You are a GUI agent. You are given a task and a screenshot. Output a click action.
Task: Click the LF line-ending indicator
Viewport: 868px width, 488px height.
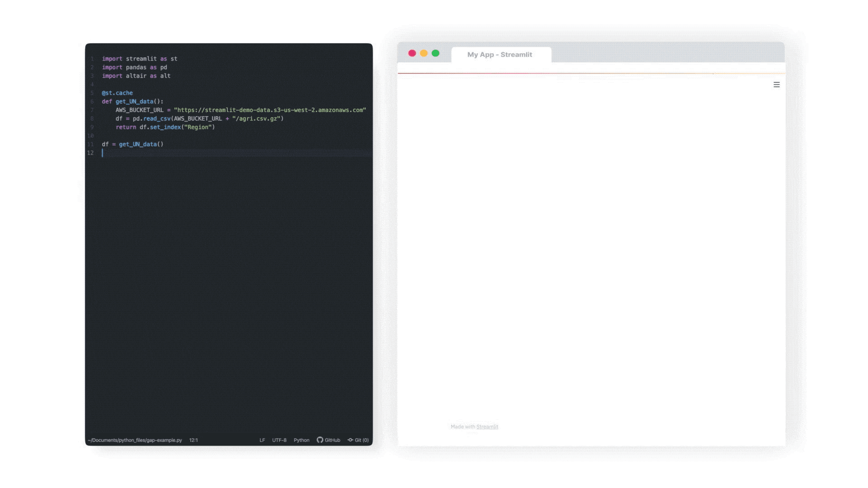click(x=262, y=440)
